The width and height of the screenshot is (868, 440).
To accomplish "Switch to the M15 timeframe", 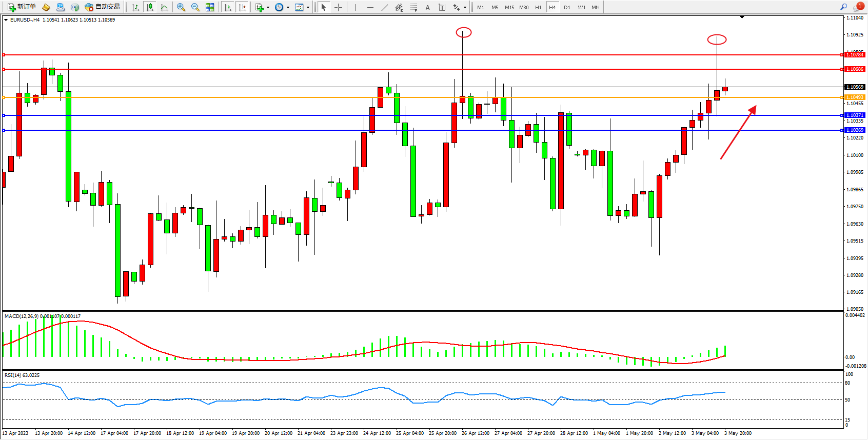I will pos(509,7).
